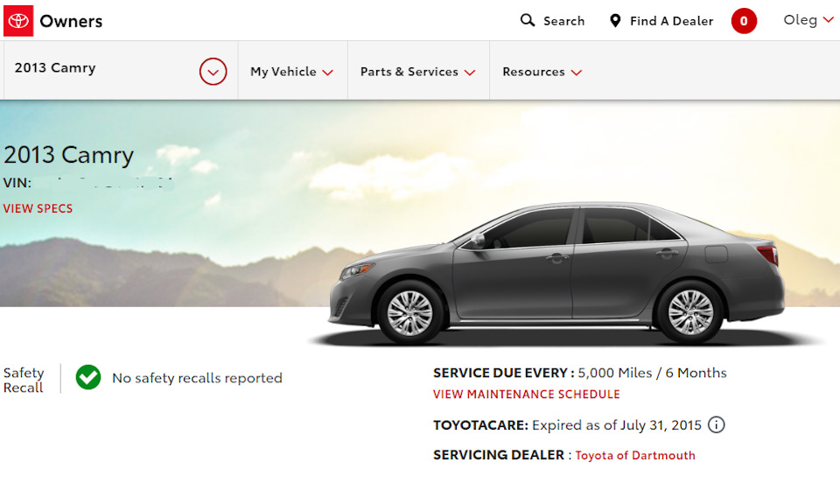Click the VIN label
The height and width of the screenshot is (504, 840).
(17, 183)
